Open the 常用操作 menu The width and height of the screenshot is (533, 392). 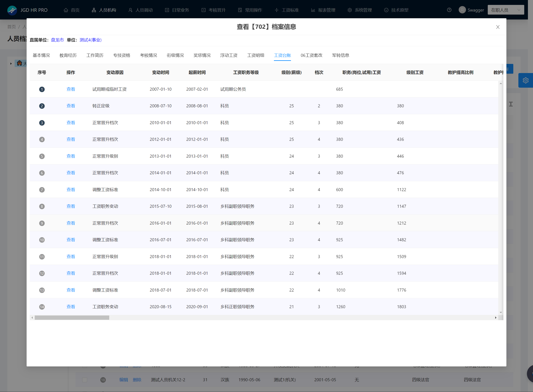tap(250, 10)
